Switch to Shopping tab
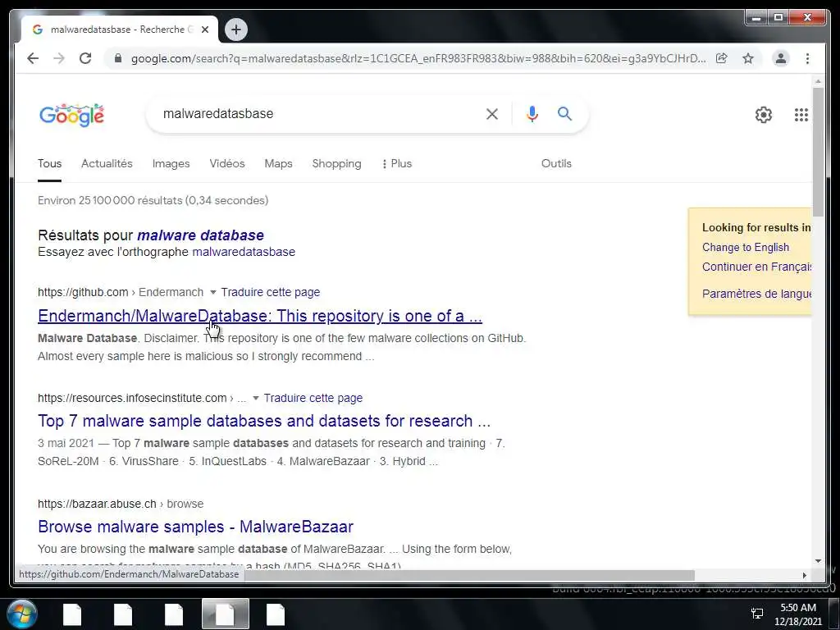This screenshot has width=840, height=630. tap(336, 163)
